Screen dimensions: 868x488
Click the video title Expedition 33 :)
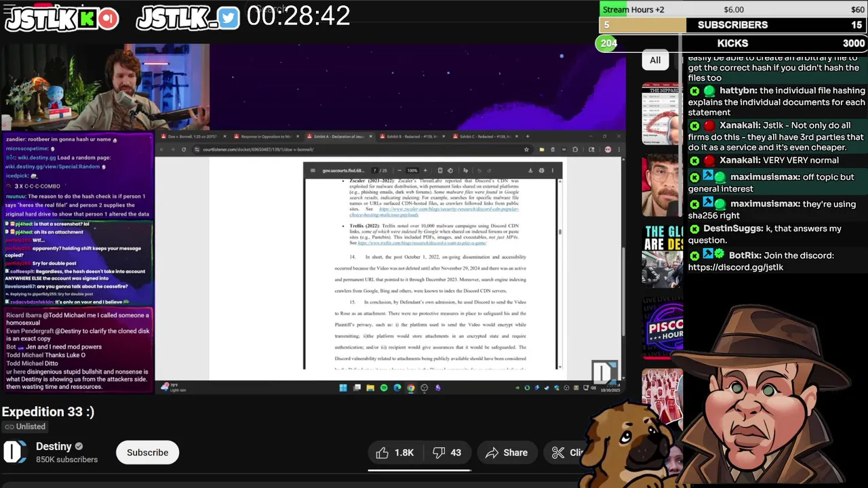[x=48, y=412]
